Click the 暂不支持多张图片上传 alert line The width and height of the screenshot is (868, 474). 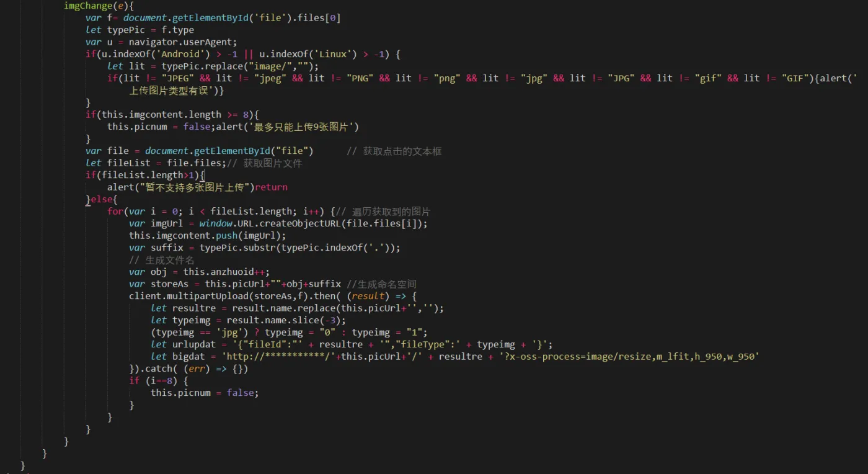[x=197, y=187]
